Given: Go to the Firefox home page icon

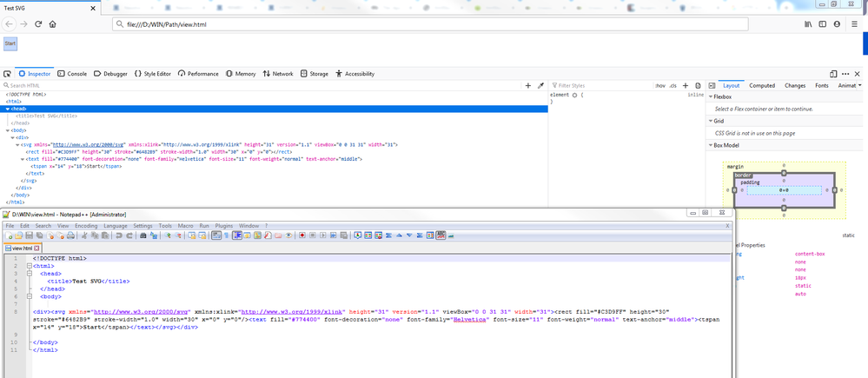Looking at the screenshot, I should (x=53, y=24).
